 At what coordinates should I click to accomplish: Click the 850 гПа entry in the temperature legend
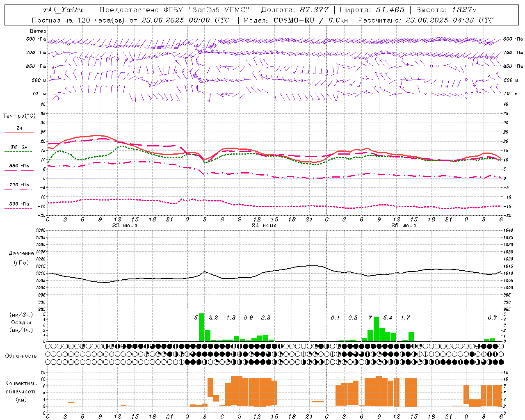point(19,166)
